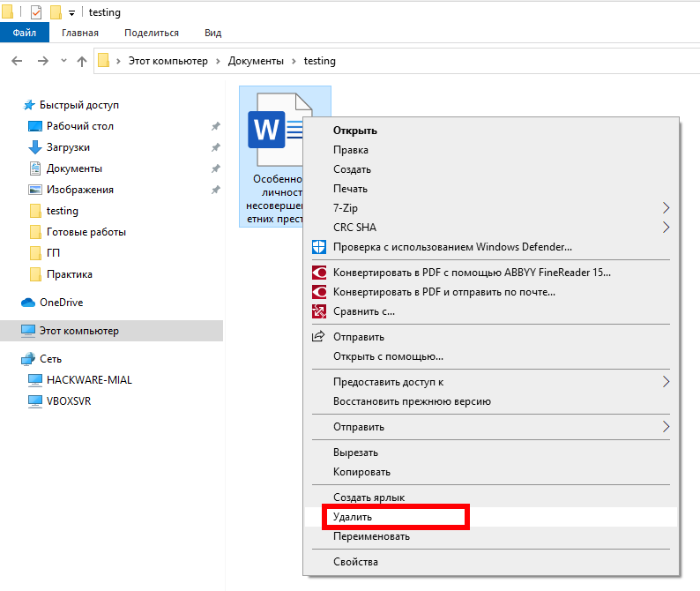
Task: Click the ABBYY Сравнить с icon
Action: coord(319,311)
